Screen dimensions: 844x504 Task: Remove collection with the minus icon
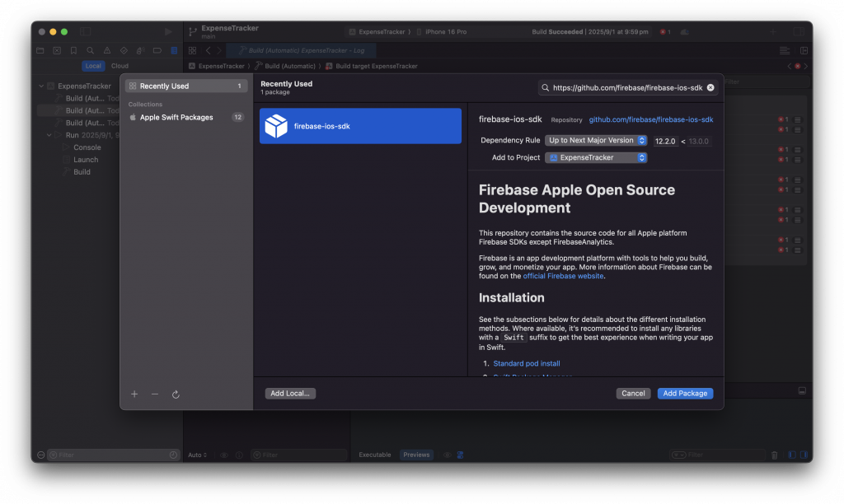[x=155, y=394]
